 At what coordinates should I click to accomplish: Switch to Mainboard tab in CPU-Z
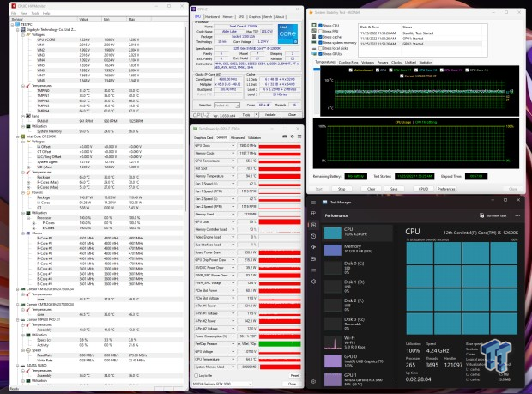pos(212,16)
